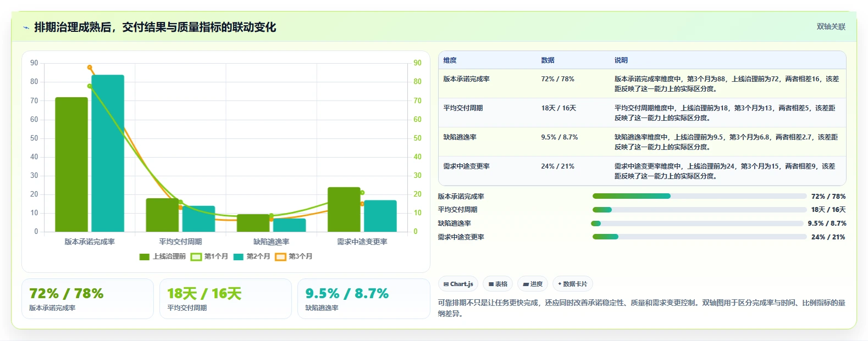Click the 进度 chip
Viewport: 868px width, 341px height.
click(x=533, y=284)
